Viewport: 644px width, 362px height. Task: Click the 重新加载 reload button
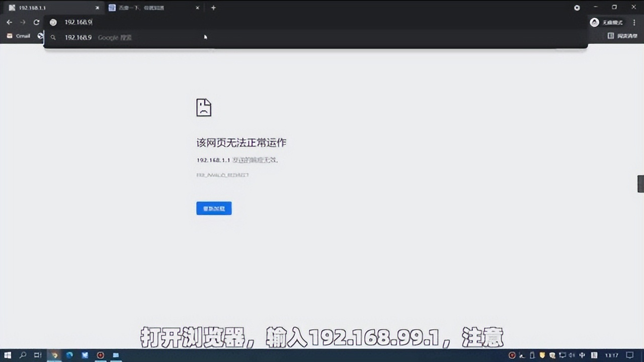point(214,208)
